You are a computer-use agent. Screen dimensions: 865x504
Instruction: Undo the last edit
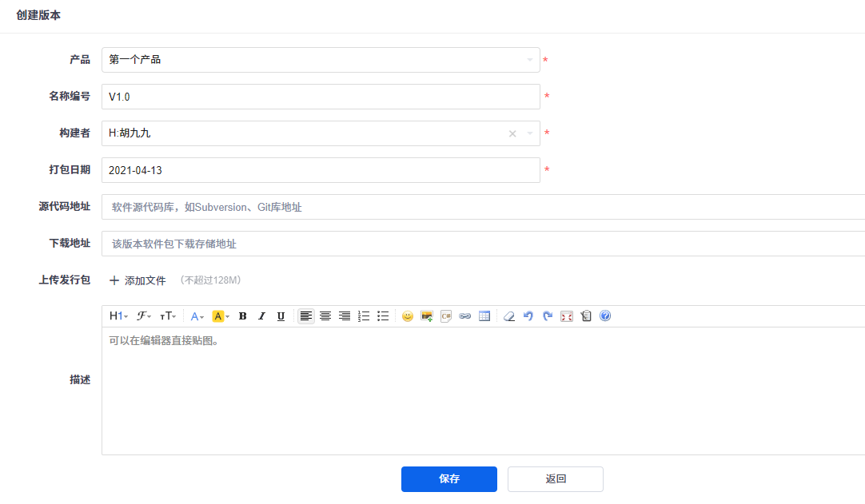pos(528,316)
